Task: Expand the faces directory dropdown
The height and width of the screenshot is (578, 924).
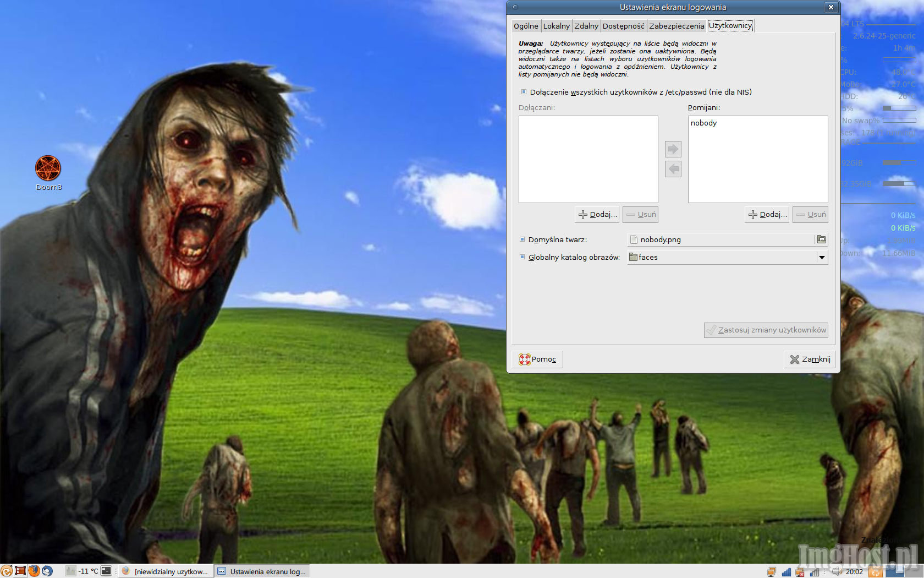Action: coord(822,257)
